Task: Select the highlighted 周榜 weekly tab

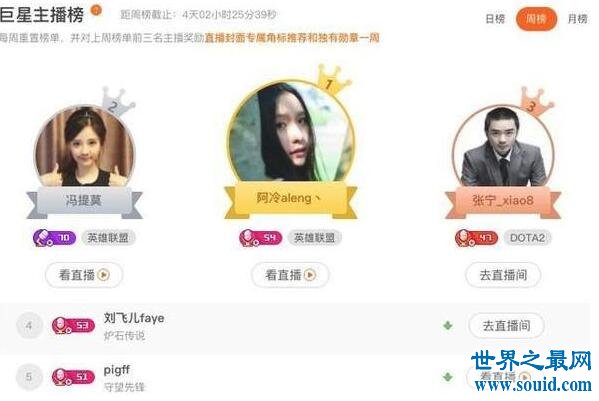Action: pos(536,19)
